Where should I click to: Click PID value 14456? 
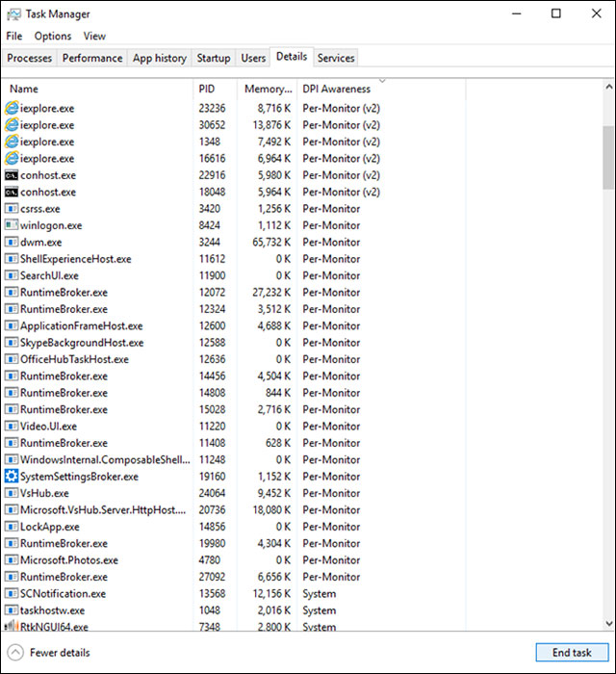tap(212, 376)
